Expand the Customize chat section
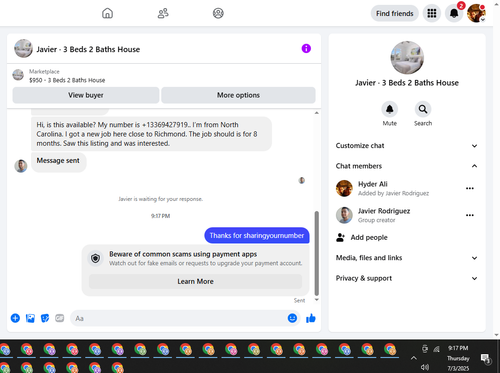 pyautogui.click(x=407, y=146)
